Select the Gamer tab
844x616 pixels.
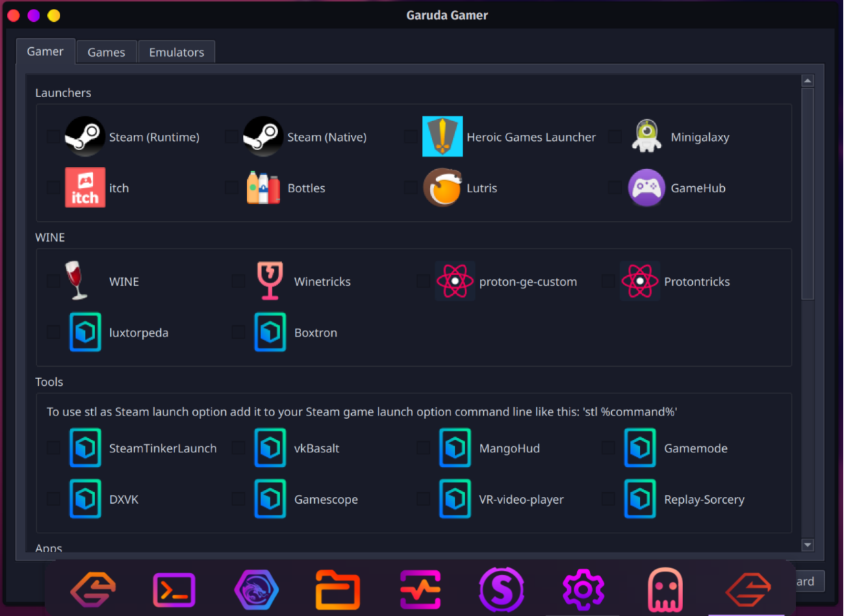pos(45,51)
